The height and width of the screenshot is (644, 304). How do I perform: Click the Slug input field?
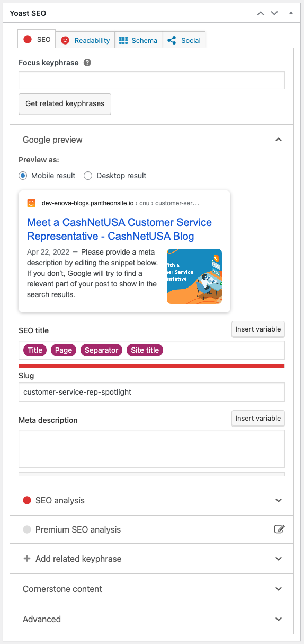coord(151,392)
